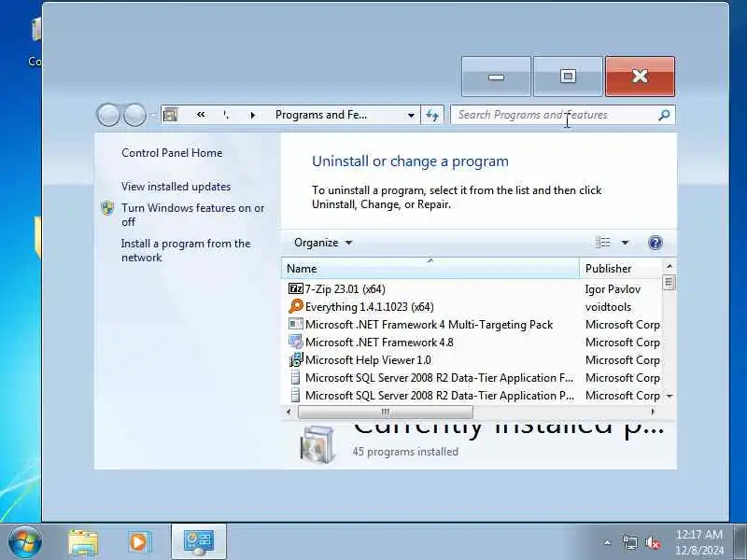The image size is (747, 560).
Task: Click the Back navigation button
Action: [108, 115]
